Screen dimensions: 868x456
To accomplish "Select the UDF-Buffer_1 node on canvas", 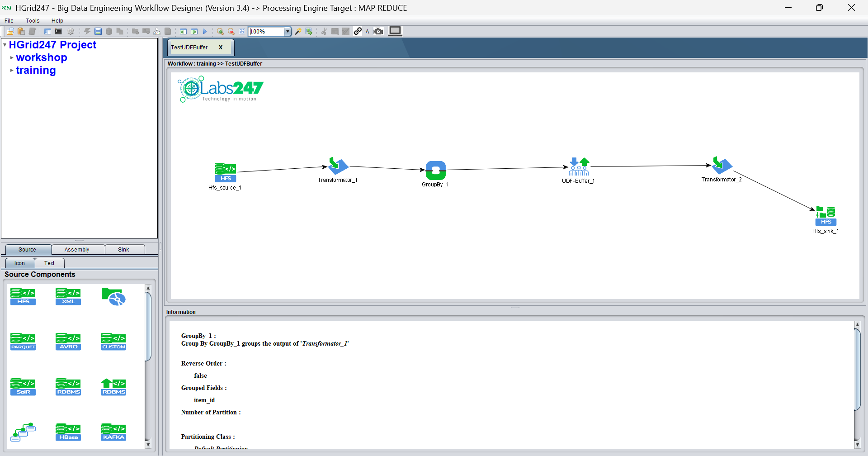I will (x=579, y=166).
